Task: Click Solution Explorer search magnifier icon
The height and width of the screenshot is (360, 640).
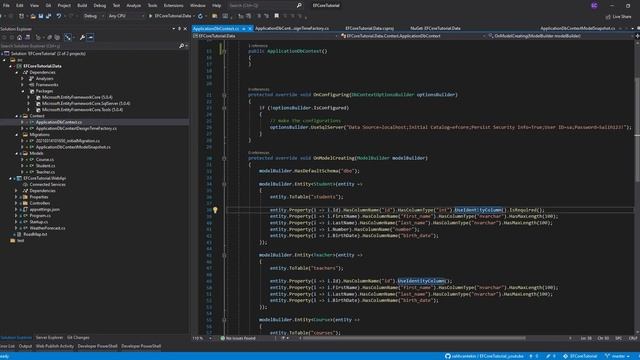Action: coord(181,46)
